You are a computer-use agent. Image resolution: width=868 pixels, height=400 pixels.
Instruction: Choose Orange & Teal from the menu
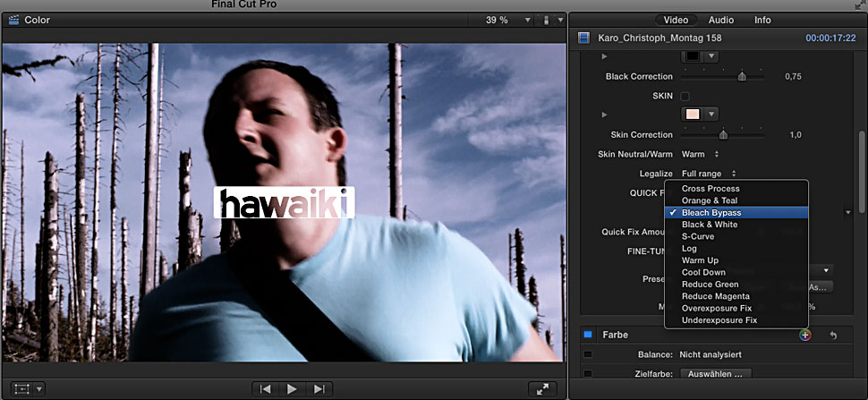tap(710, 200)
